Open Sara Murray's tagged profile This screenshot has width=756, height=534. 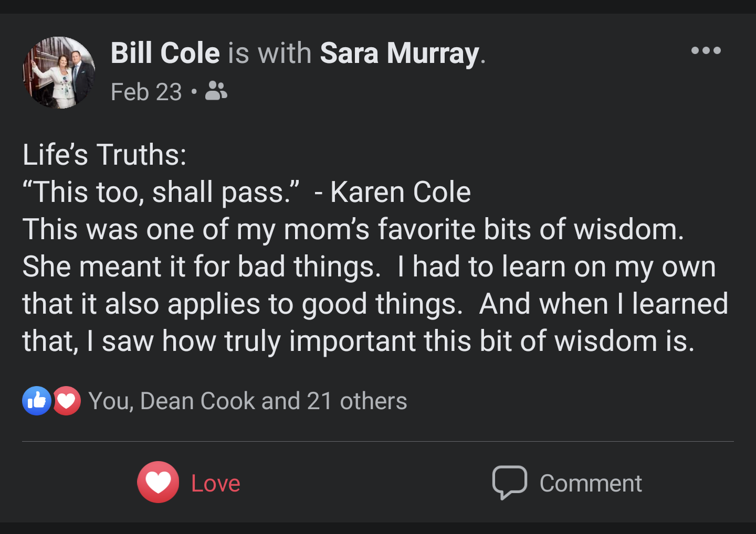pos(400,53)
